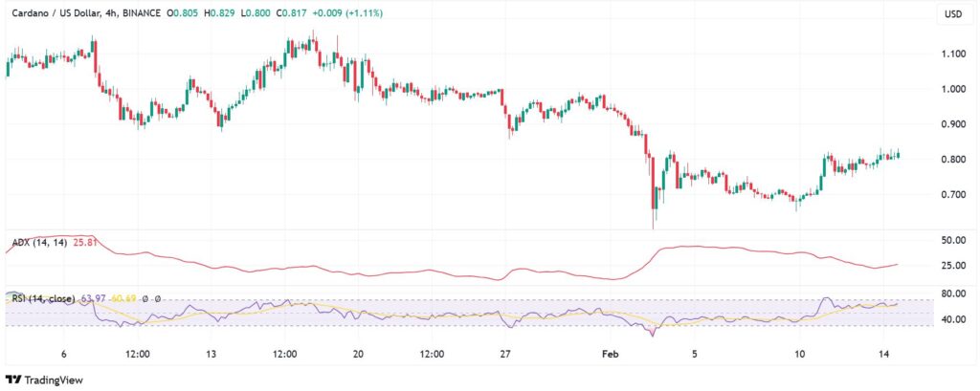Click the 40.00 level on RSI scale
This screenshot has width=980, height=391.
(x=951, y=319)
